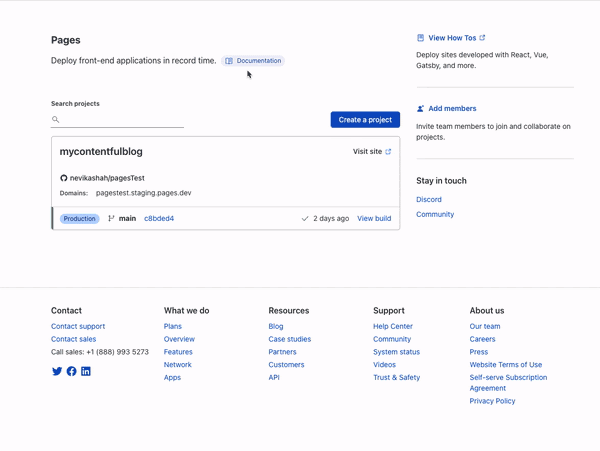
Task: Open the Documentation badge link
Action: pyautogui.click(x=253, y=61)
